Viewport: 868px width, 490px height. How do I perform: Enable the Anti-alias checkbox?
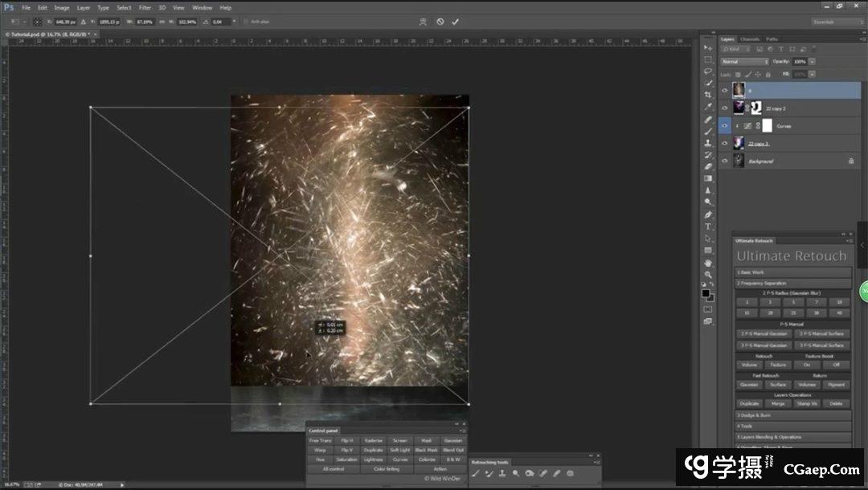(x=245, y=22)
